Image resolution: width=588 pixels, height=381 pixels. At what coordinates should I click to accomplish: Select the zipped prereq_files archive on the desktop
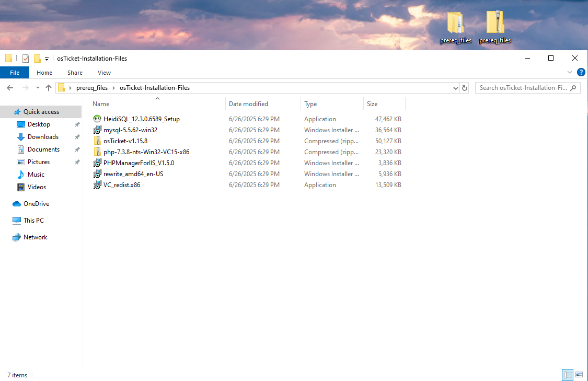click(x=495, y=27)
